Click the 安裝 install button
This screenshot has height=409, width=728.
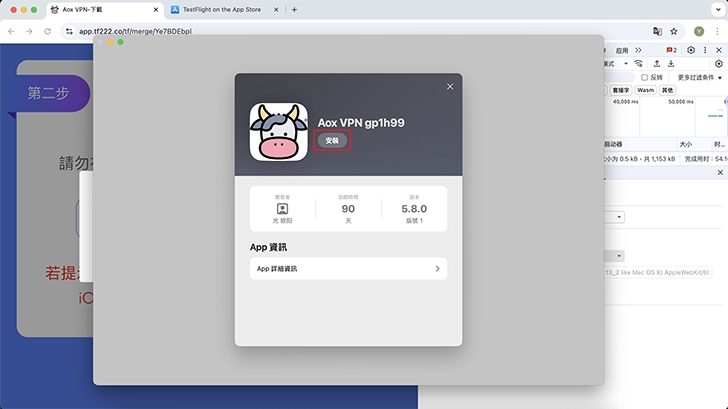coord(334,141)
